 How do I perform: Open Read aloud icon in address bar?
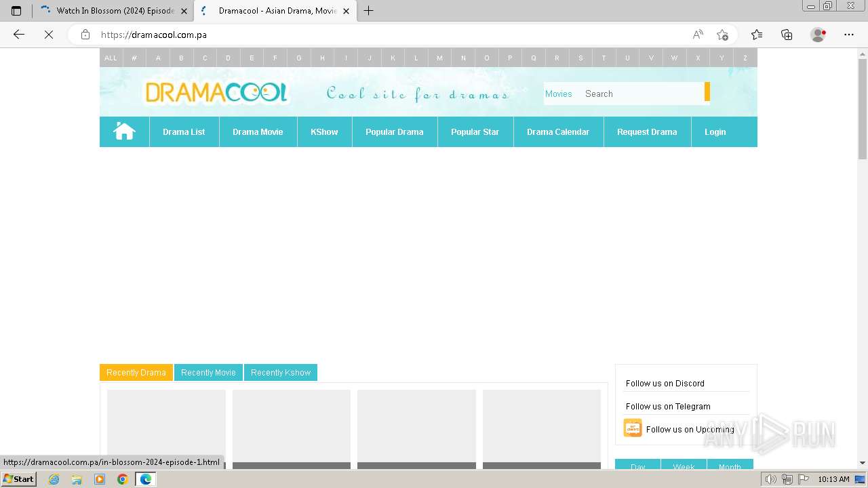point(698,35)
